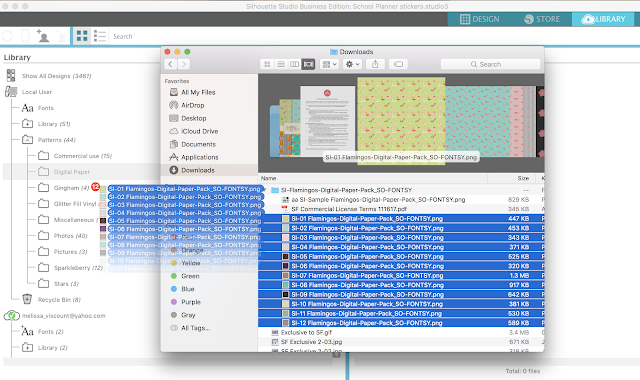Viewport: 640px width, 380px height.
Task: Open the Patterns (44) folder
Action: tap(57, 140)
